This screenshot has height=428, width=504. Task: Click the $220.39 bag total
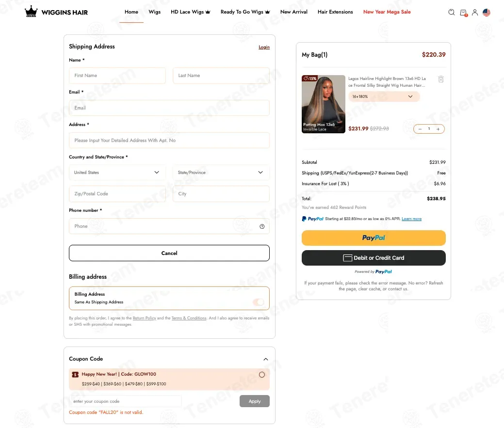click(434, 55)
